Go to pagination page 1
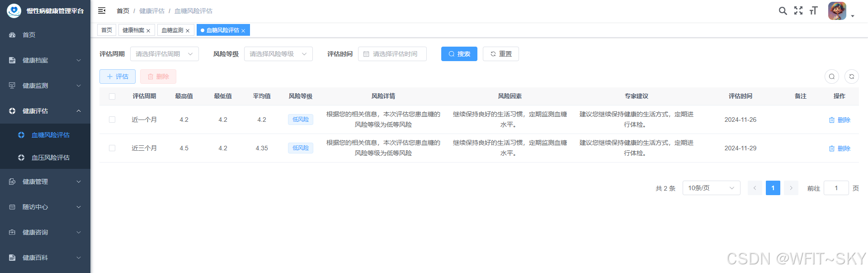 (773, 188)
